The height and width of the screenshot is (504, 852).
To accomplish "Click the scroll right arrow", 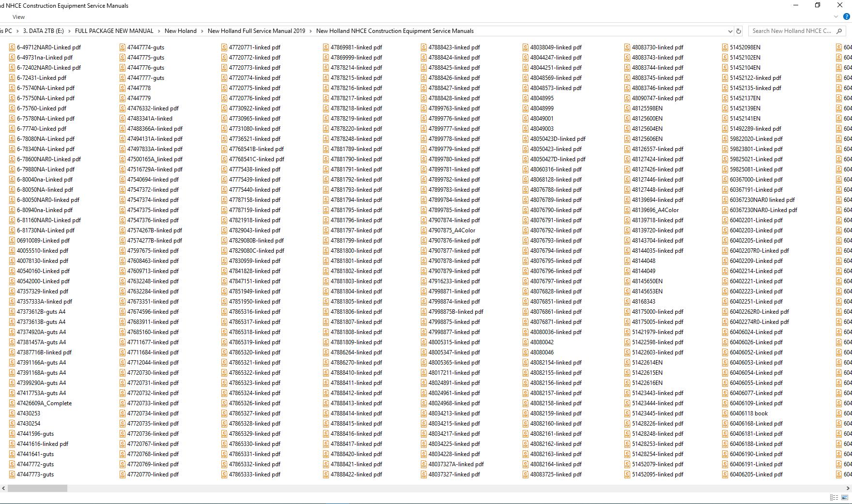I will tap(848, 488).
